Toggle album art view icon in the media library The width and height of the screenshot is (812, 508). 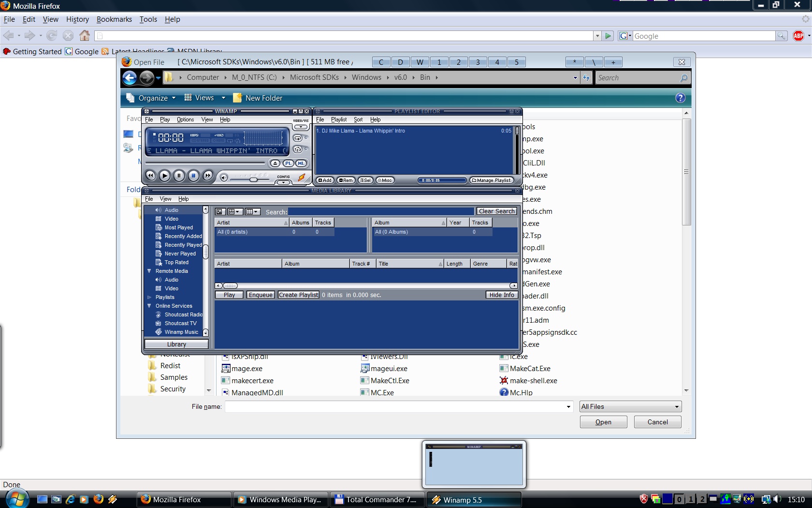220,211
